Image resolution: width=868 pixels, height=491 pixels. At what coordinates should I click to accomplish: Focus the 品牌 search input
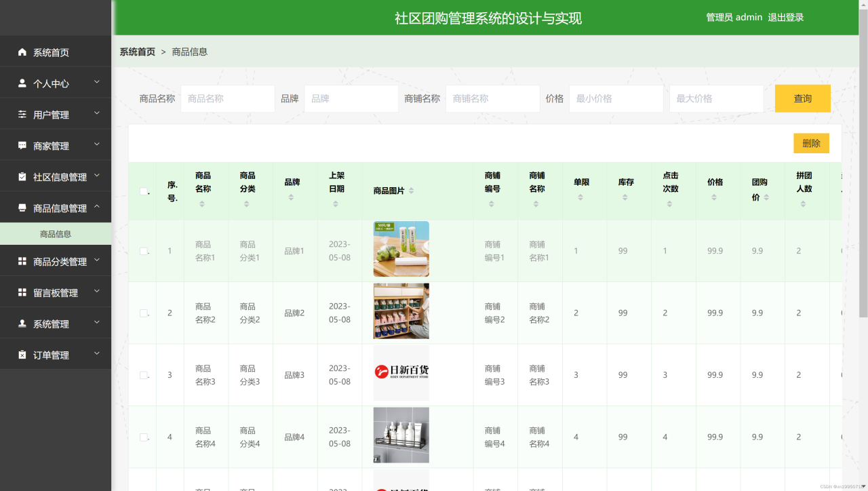(x=351, y=98)
